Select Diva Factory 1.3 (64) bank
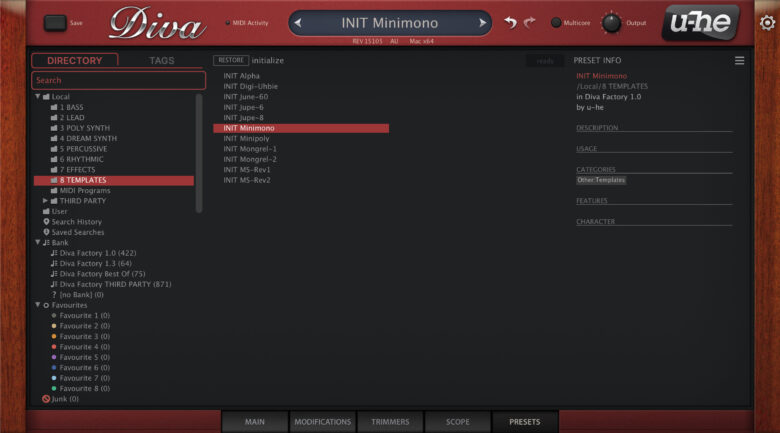 click(91, 264)
